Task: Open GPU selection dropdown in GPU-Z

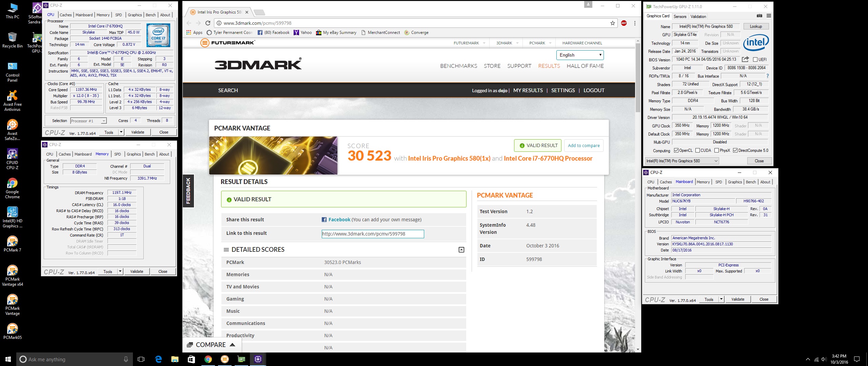Action: 682,161
